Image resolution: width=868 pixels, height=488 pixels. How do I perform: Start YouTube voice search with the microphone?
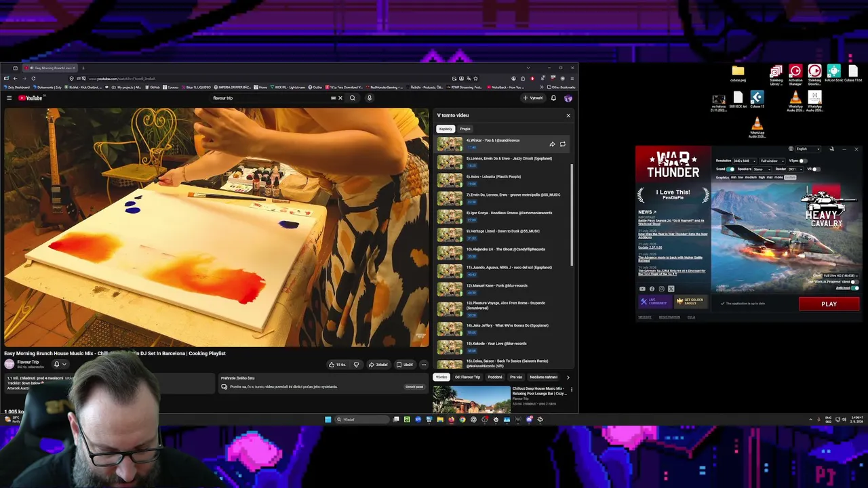pos(369,98)
